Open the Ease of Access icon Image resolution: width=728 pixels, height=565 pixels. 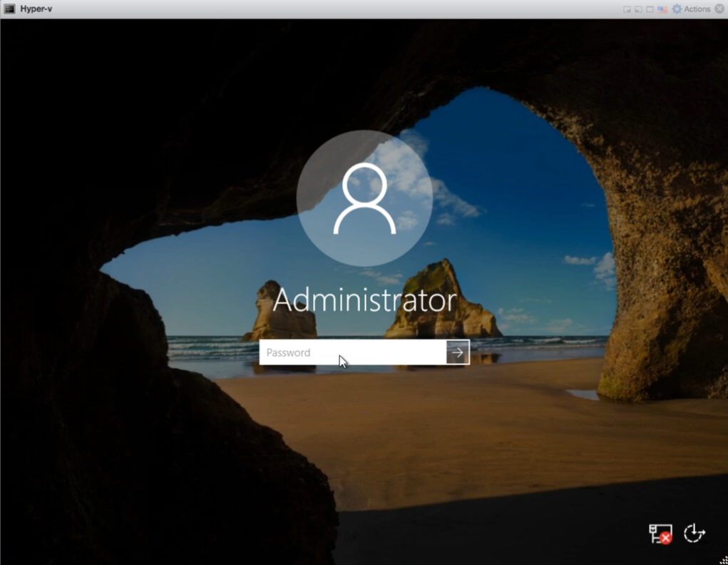click(694, 532)
